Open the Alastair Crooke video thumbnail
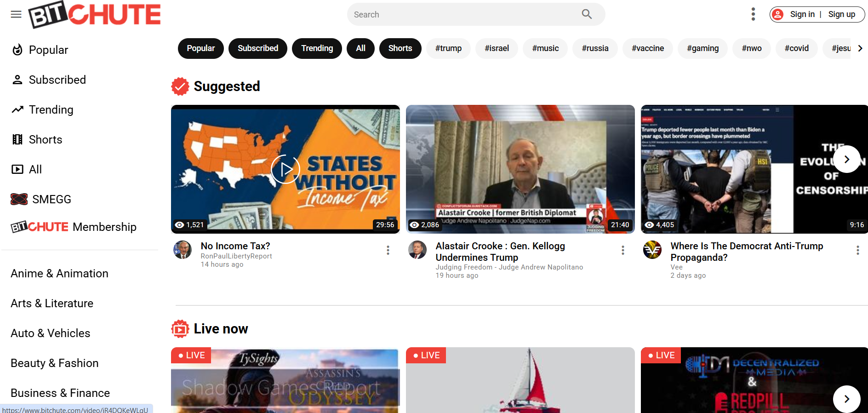868x413 pixels. [520, 169]
